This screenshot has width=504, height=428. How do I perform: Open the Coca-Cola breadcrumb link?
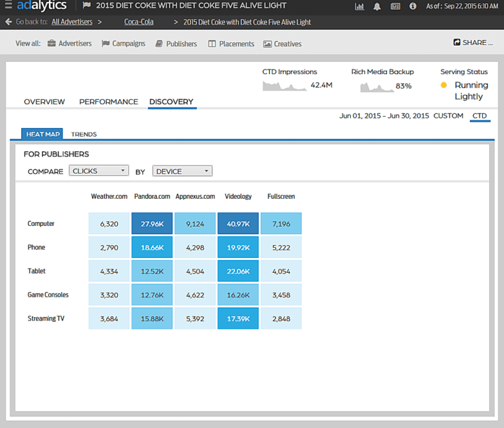pyautogui.click(x=139, y=22)
